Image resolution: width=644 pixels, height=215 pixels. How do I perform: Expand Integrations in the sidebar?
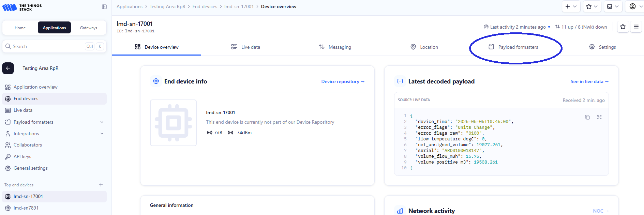[x=102, y=134]
